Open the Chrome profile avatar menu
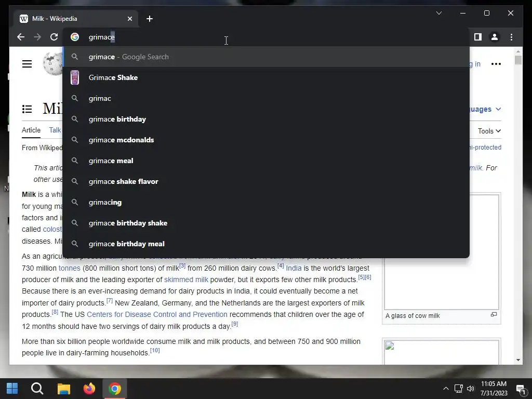The width and height of the screenshot is (532, 399). [x=495, y=37]
